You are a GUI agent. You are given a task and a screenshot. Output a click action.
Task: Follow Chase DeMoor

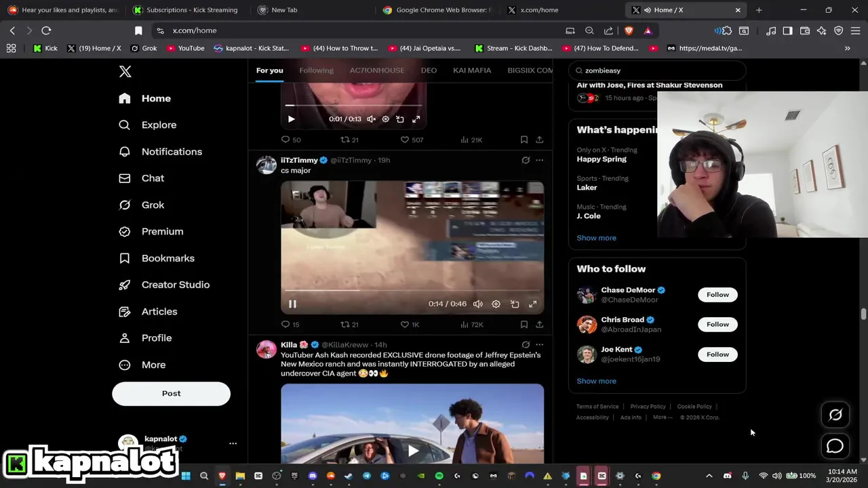[x=717, y=295]
